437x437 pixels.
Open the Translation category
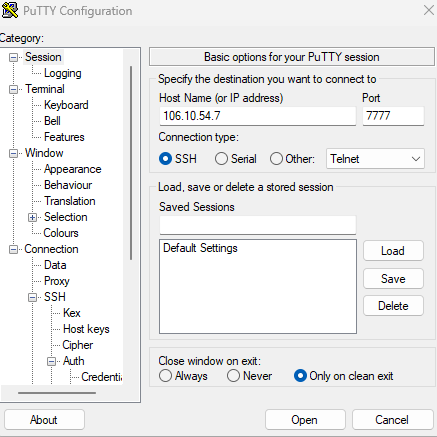(x=70, y=201)
